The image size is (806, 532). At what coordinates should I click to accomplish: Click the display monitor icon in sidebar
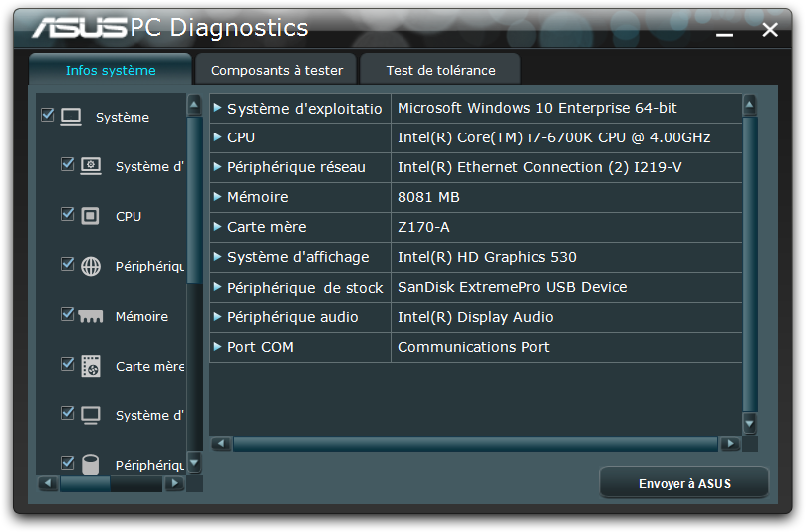91,415
